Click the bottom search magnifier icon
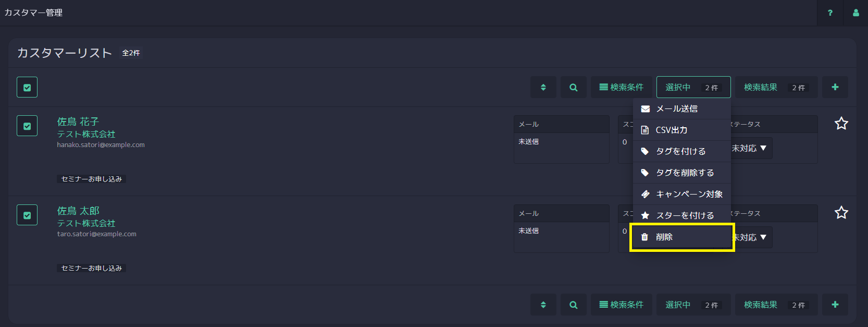 click(574, 305)
